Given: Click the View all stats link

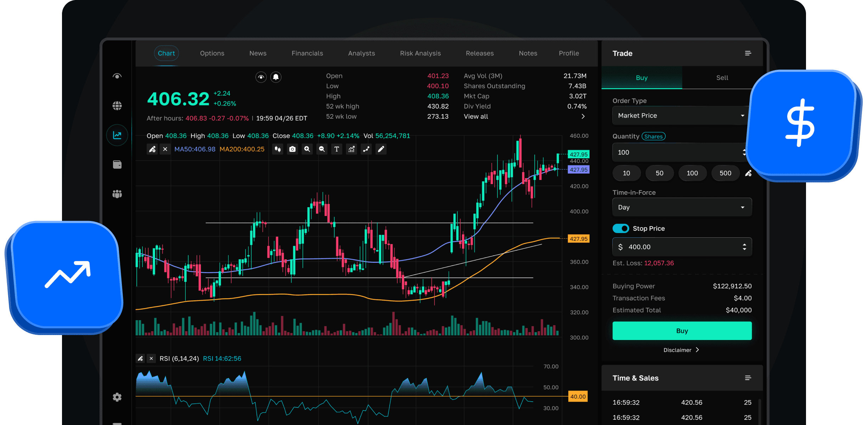Looking at the screenshot, I should click(x=476, y=117).
